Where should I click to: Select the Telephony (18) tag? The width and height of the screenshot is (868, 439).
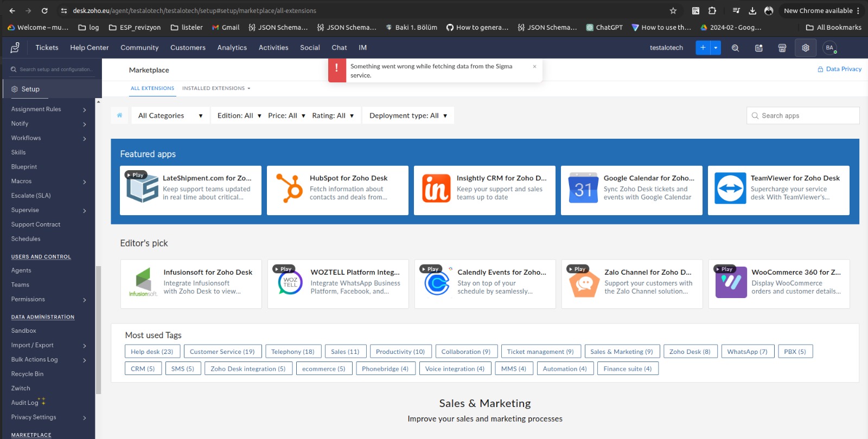(x=293, y=352)
